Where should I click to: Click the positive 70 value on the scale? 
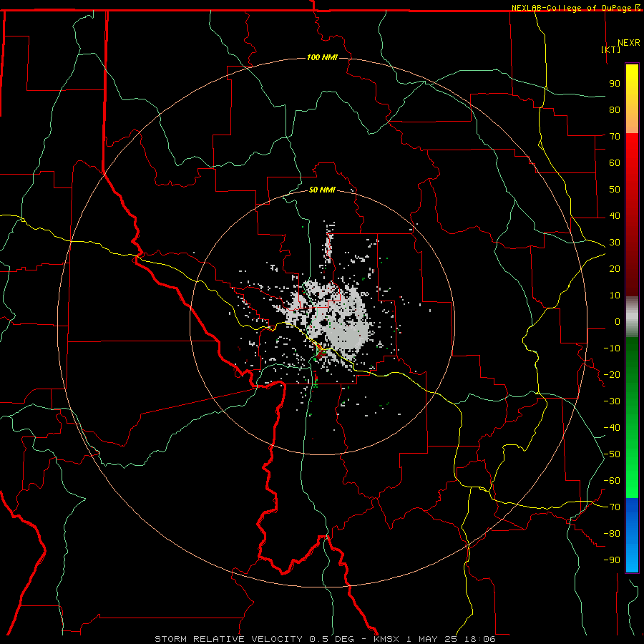coord(615,137)
